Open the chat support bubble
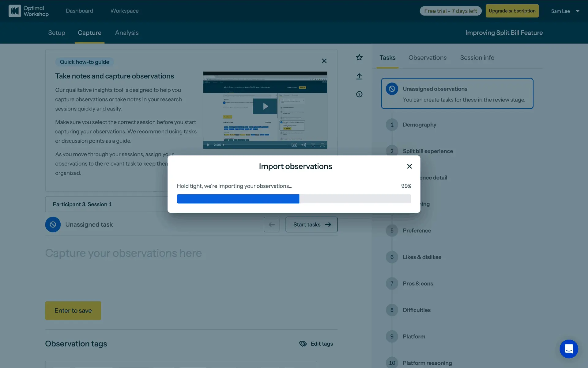Screen dimensions: 588x368 click(569, 349)
